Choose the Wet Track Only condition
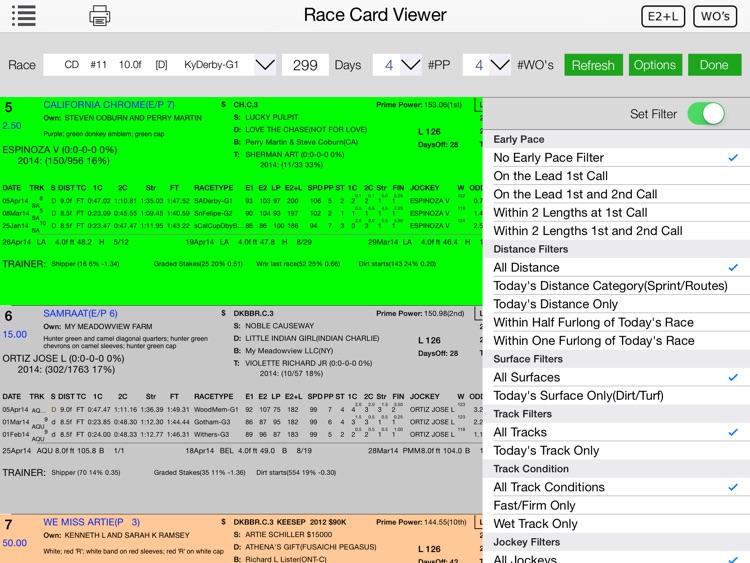 (x=616, y=524)
